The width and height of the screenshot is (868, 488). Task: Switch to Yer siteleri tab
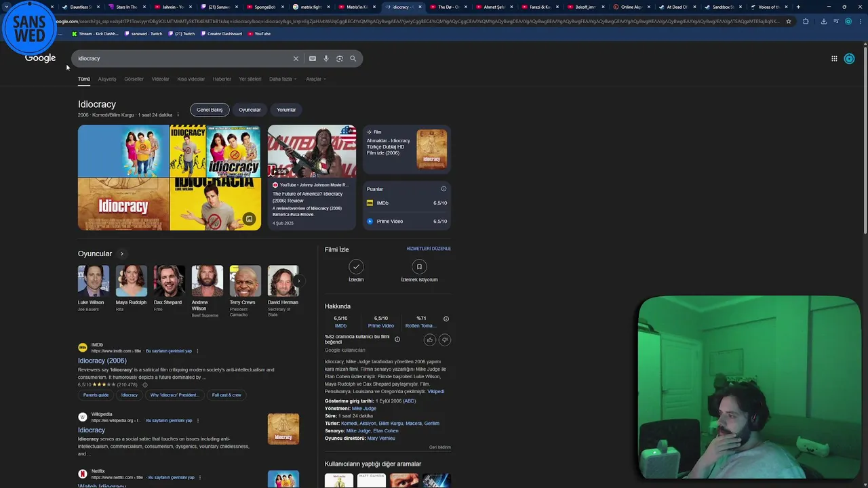pos(250,79)
